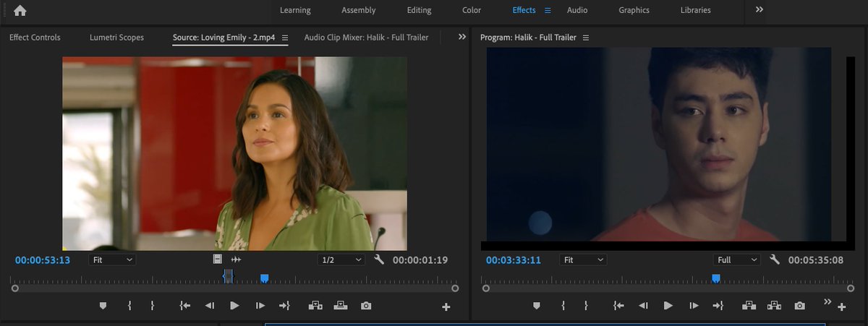This screenshot has height=326, width=868.
Task: Switch to the Audio workspace
Action: [577, 10]
